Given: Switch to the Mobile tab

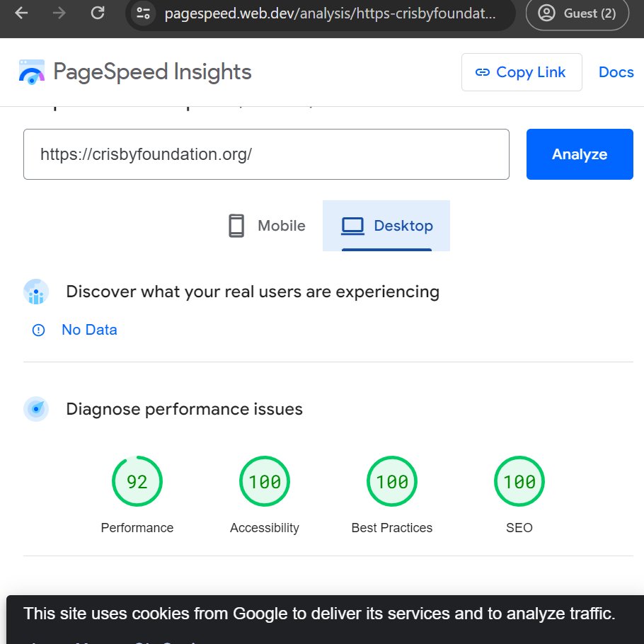Looking at the screenshot, I should coord(267,226).
